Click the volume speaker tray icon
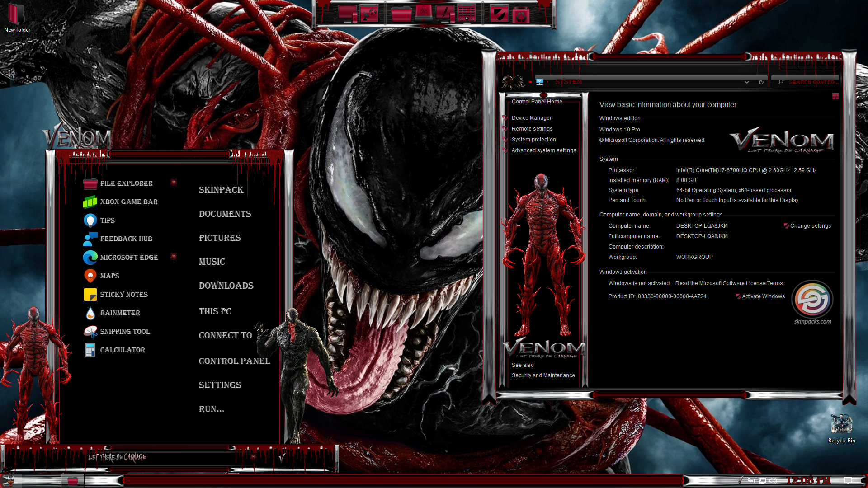The width and height of the screenshot is (868, 488). [773, 481]
